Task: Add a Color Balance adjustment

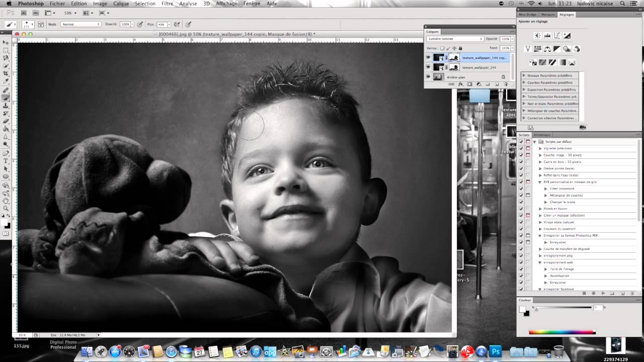Action: coord(547,49)
